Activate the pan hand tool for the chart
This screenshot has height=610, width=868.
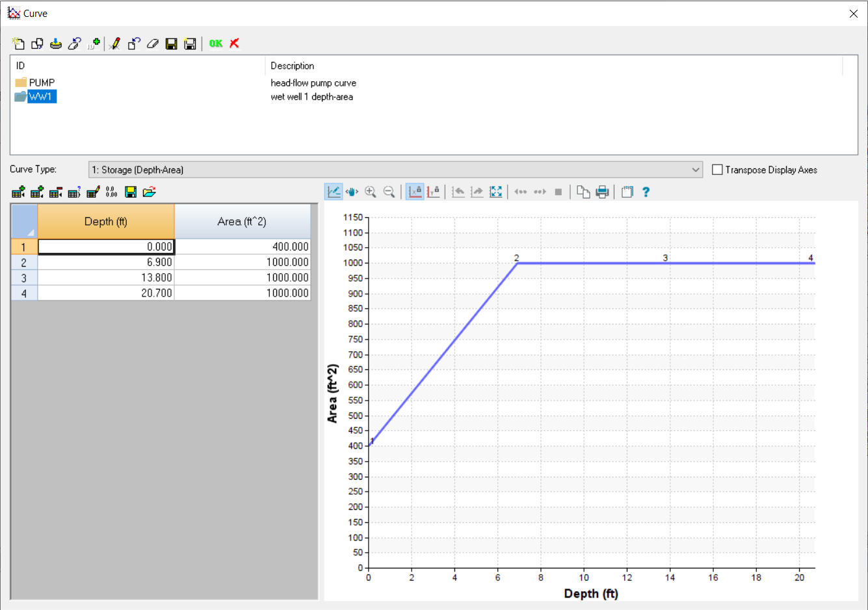point(352,191)
